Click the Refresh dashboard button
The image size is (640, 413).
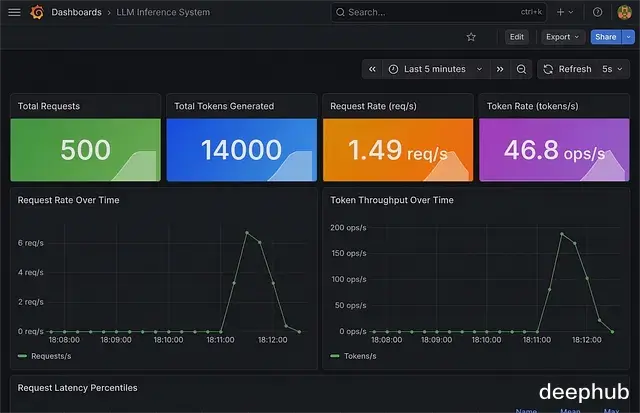point(568,69)
